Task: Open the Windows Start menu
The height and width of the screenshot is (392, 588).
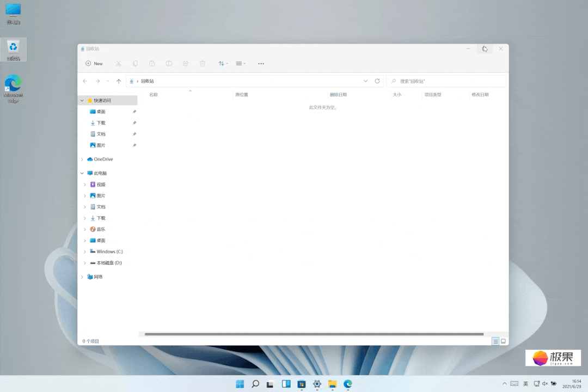Action: click(240, 384)
